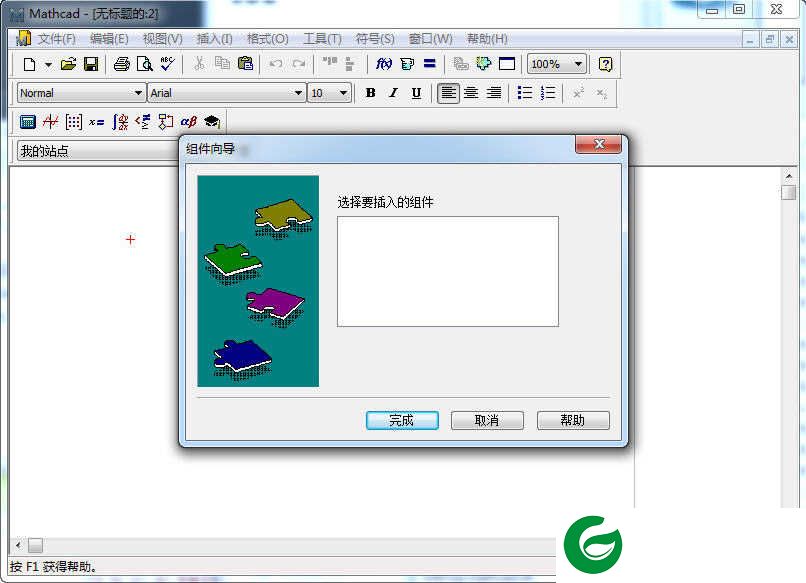Click the Copy icon in the toolbar
This screenshot has height=583, width=806.
(222, 64)
